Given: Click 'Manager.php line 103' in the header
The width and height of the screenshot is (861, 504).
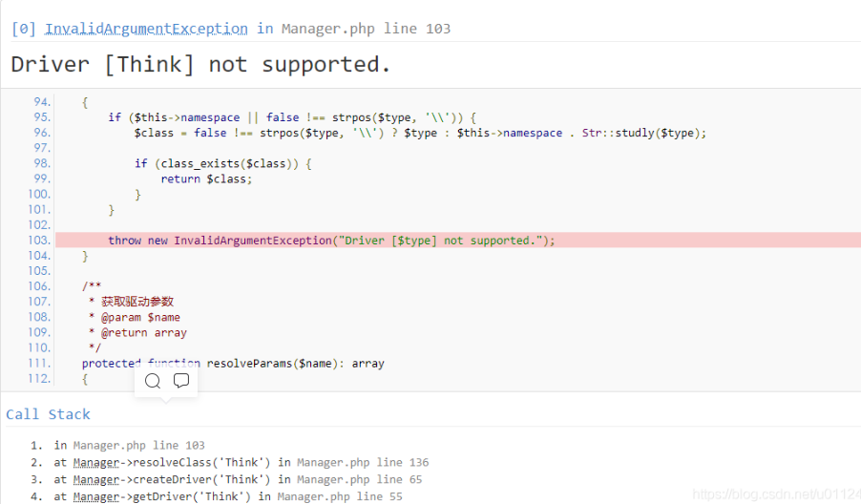Looking at the screenshot, I should point(366,29).
